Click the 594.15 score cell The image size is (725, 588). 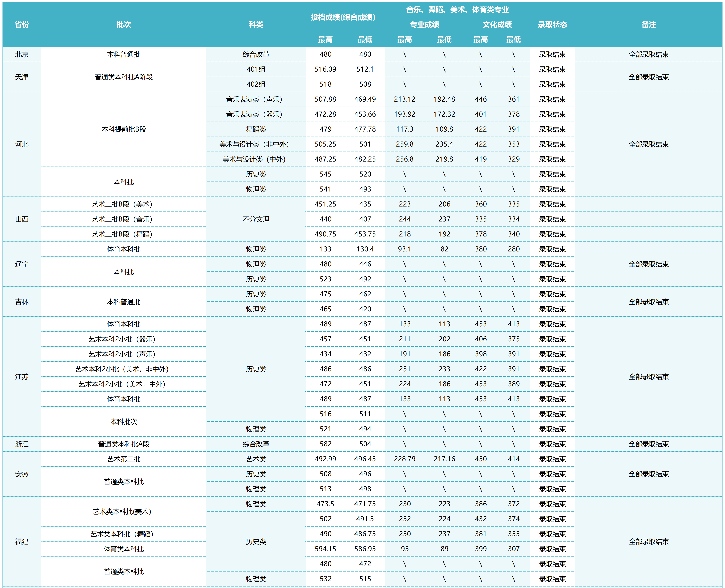[325, 549]
